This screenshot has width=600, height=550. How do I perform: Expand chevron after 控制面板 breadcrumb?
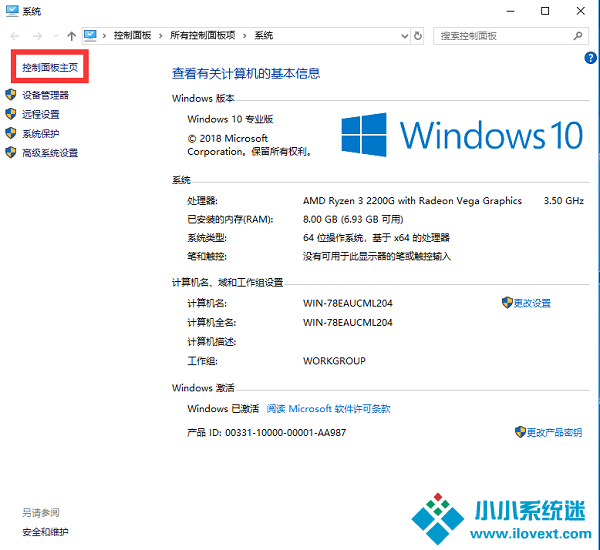(161, 36)
